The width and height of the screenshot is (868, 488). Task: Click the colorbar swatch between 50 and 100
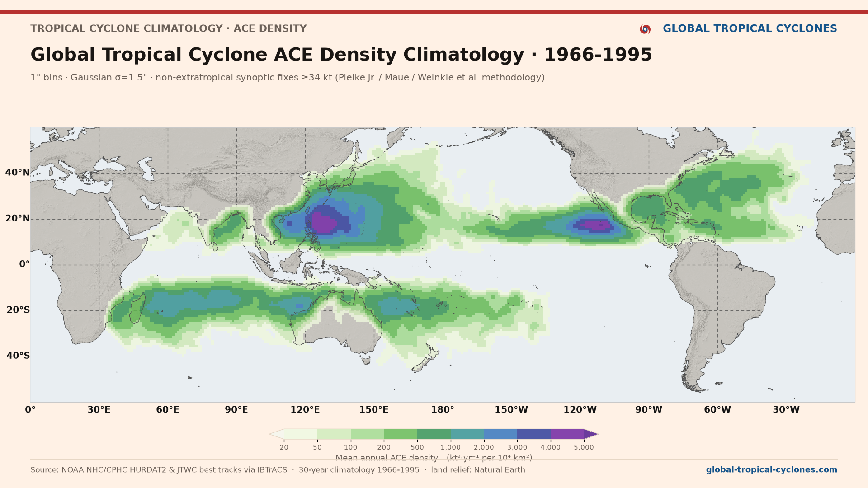tap(334, 434)
